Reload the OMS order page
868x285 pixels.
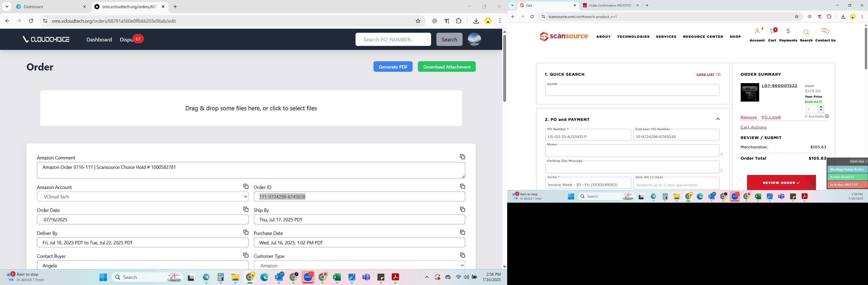pyautogui.click(x=31, y=21)
